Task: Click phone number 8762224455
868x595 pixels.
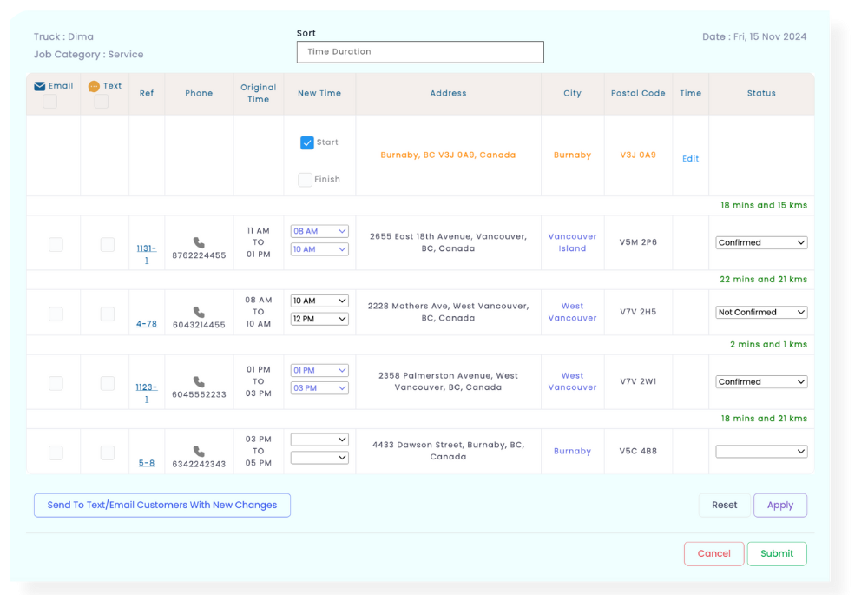Action: point(199,255)
